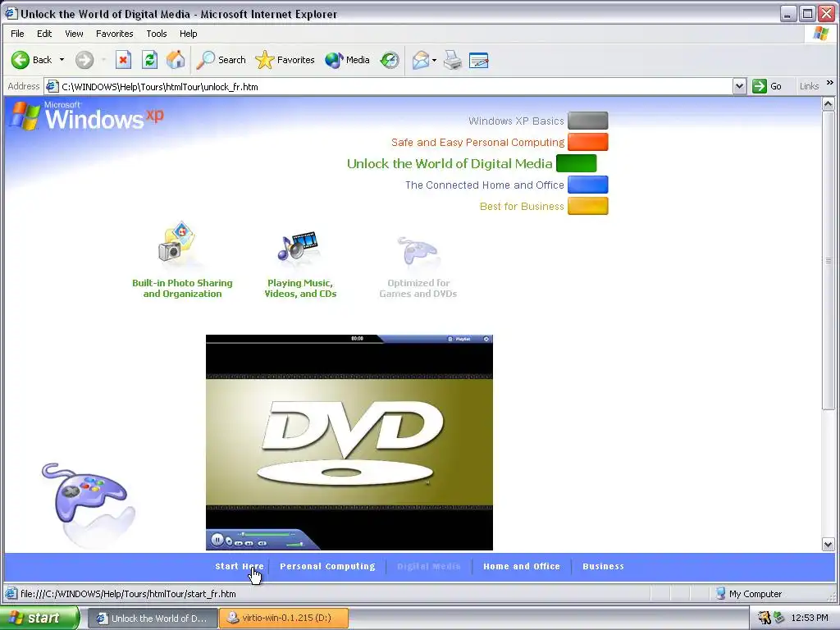Click the blue Connected Home swatch
Screen dimensions: 840x630
pos(587,185)
